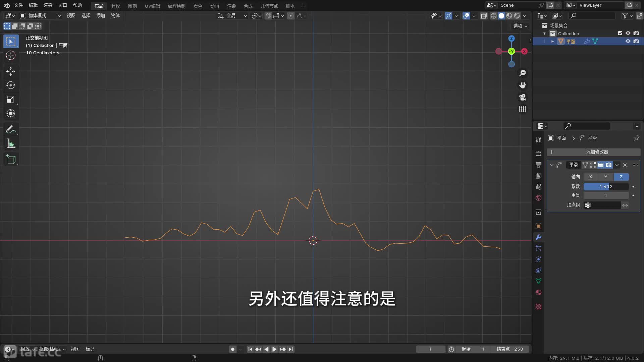The height and width of the screenshot is (362, 644).
Task: Toggle orthographic grid perspective icon
Action: [522, 109]
